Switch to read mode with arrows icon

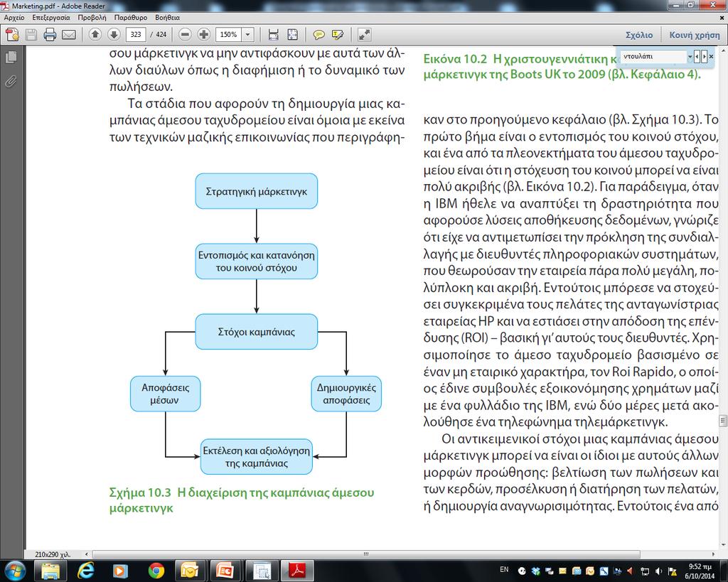tap(365, 35)
